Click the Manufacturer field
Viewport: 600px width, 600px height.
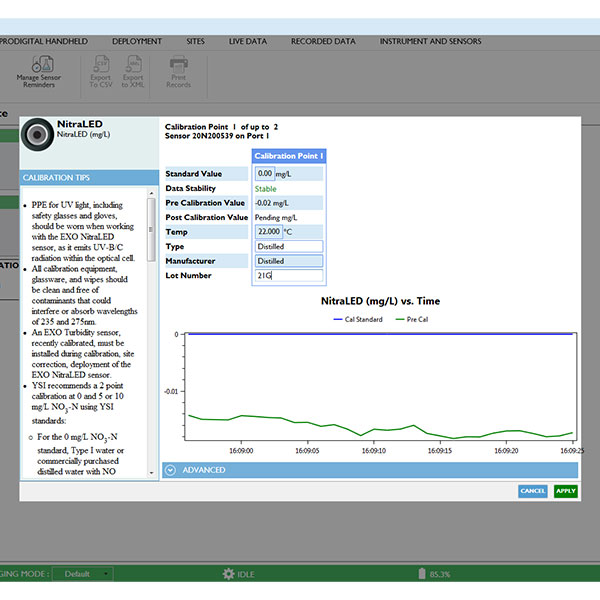289,261
